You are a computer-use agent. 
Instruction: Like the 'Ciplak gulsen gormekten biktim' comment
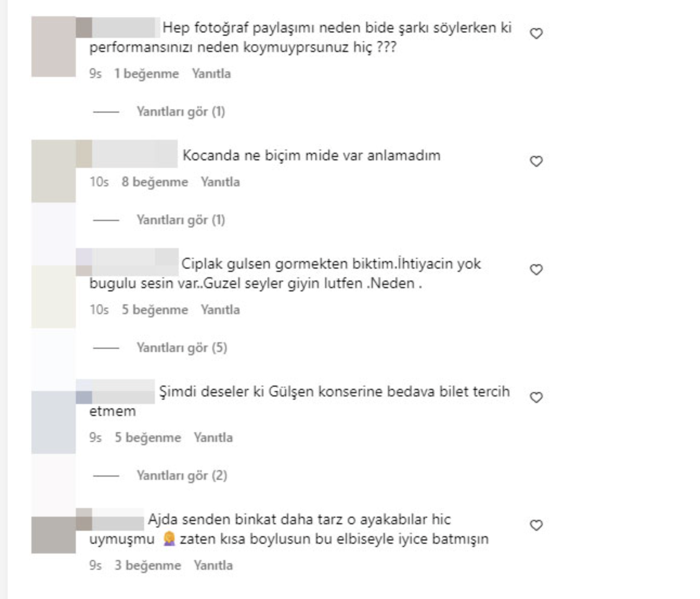[x=536, y=270]
